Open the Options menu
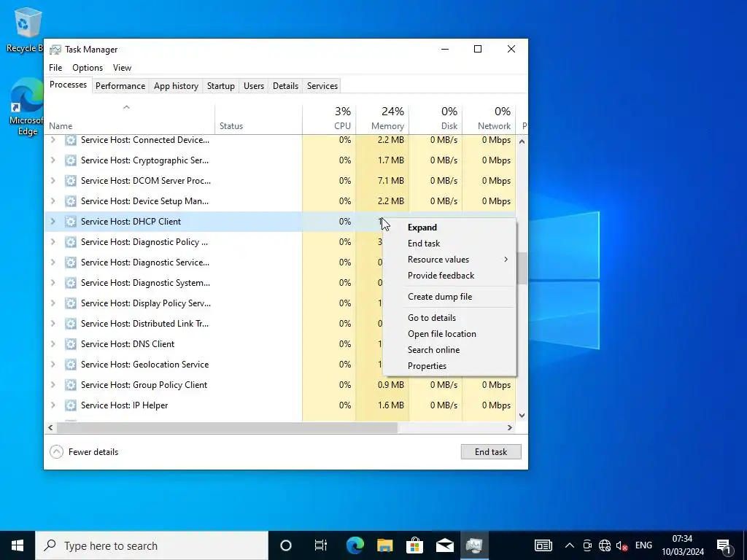This screenshot has height=560, width=747. 88,68
